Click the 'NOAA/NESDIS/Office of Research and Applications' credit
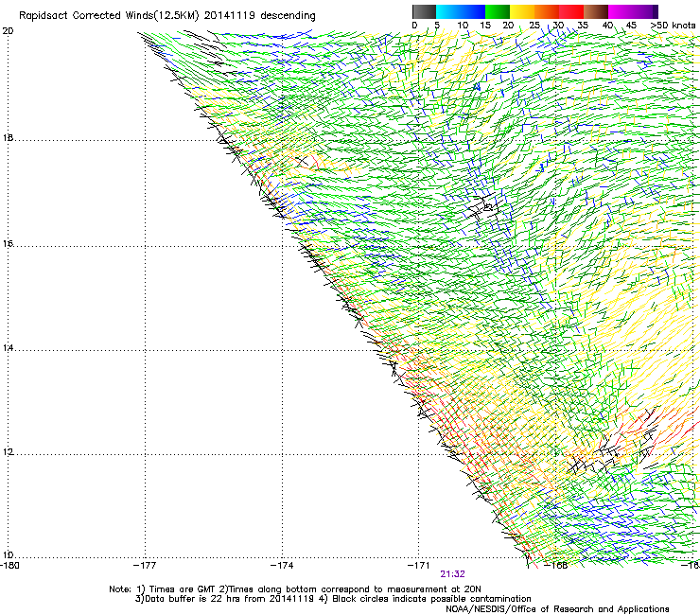This screenshot has width=700, height=615. (x=557, y=608)
